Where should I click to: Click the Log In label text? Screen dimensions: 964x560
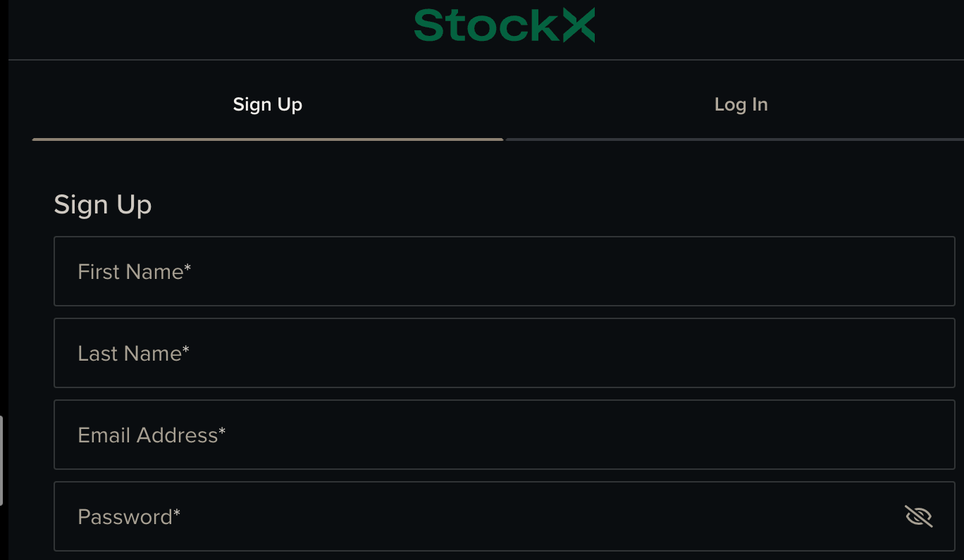[741, 104]
